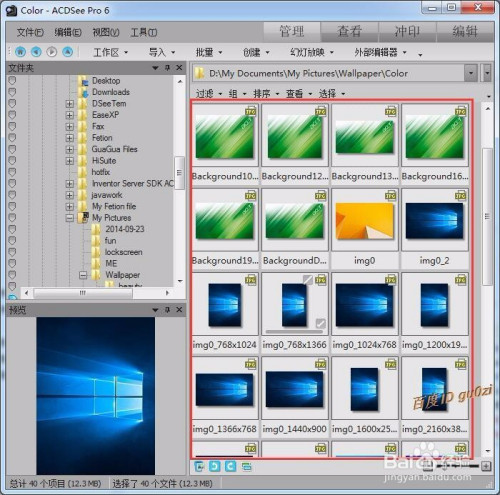
Task: Collapse the My Pictures folder
Action: [70, 218]
